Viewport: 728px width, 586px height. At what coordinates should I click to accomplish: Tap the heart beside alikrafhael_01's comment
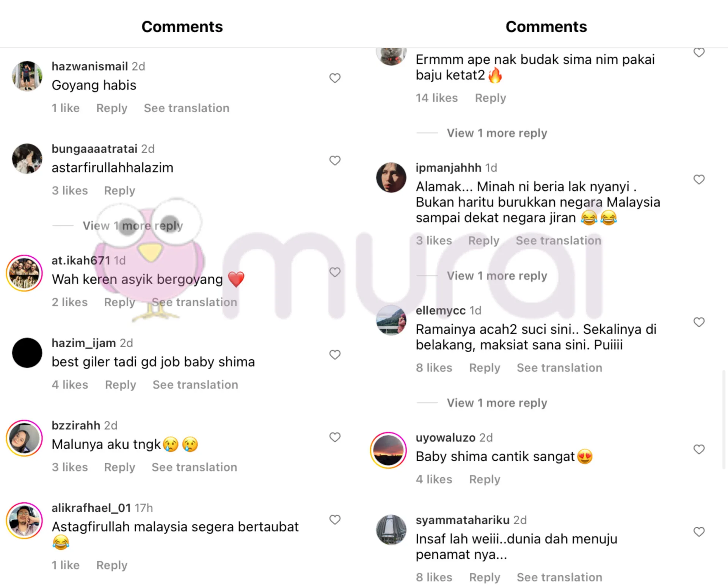coord(334,520)
